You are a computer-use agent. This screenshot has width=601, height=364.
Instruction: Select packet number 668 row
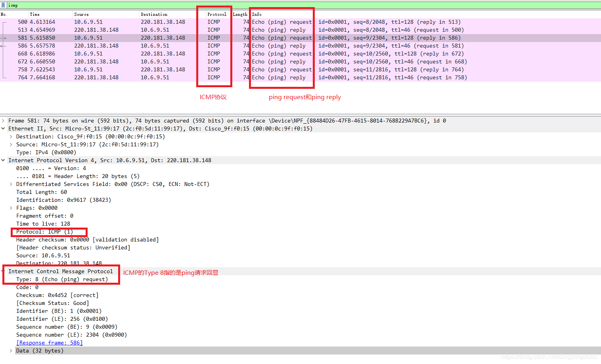click(x=300, y=54)
